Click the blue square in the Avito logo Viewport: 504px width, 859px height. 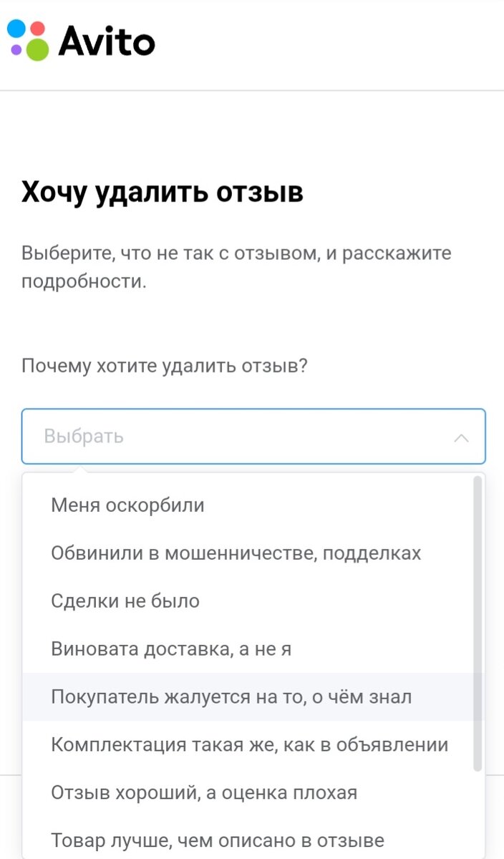click(x=16, y=29)
